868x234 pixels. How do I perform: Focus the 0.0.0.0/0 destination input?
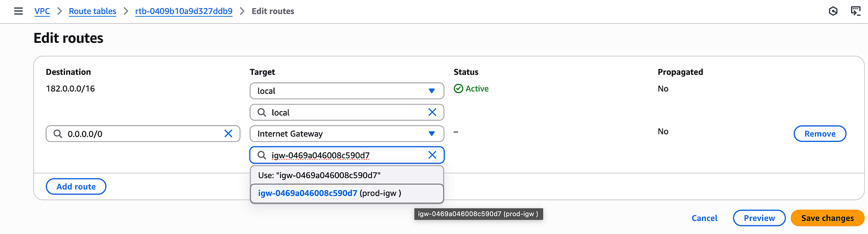click(143, 134)
